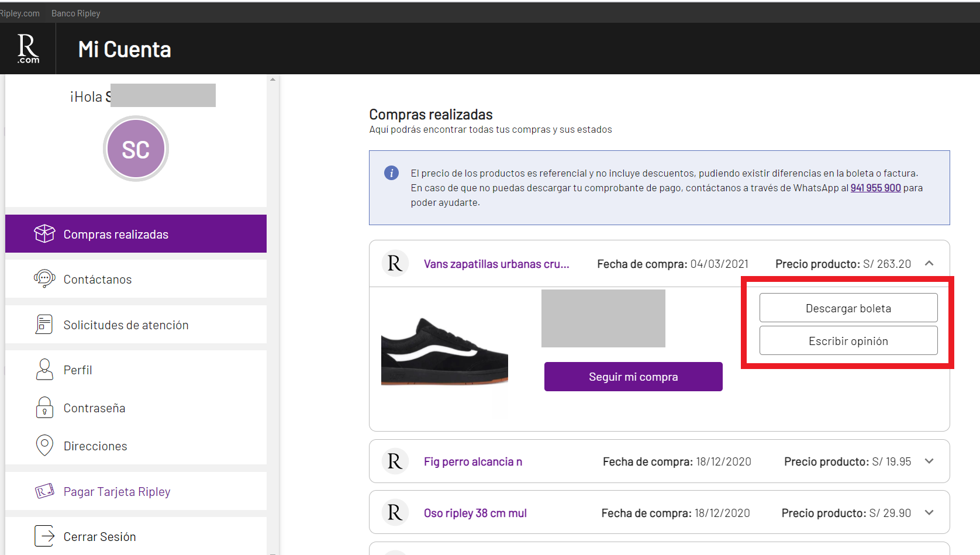Click the Vans sneaker product image

pos(444,352)
